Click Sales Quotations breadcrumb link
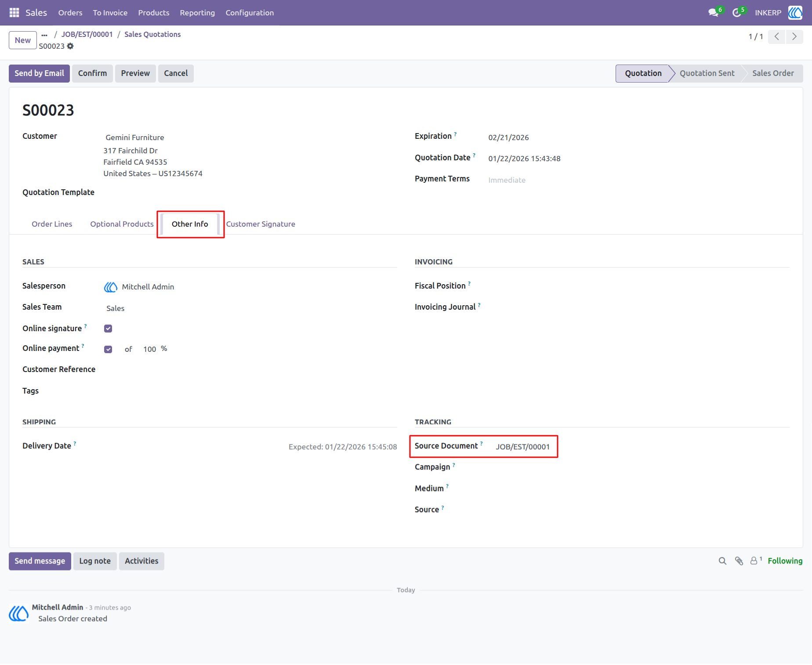 click(x=152, y=34)
